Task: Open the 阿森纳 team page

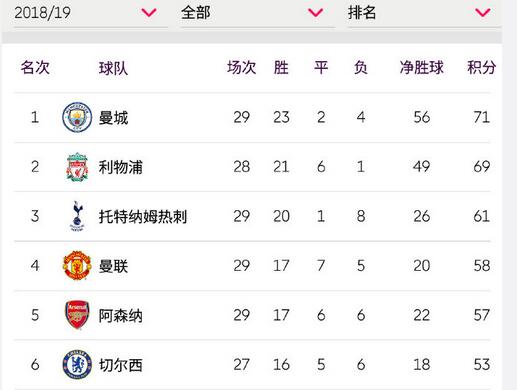Action: point(121,315)
